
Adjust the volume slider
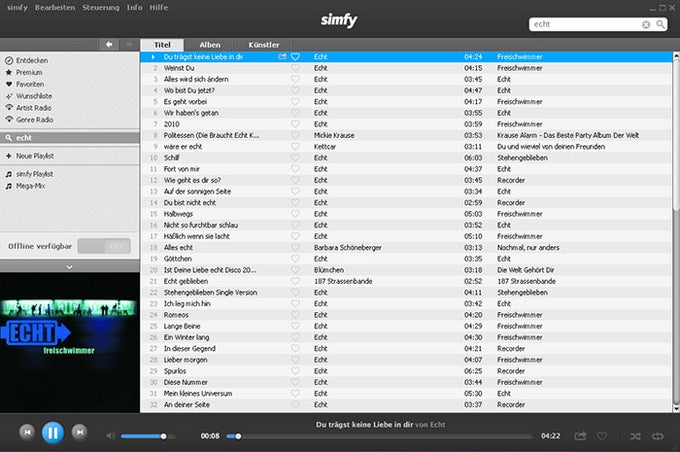147,436
